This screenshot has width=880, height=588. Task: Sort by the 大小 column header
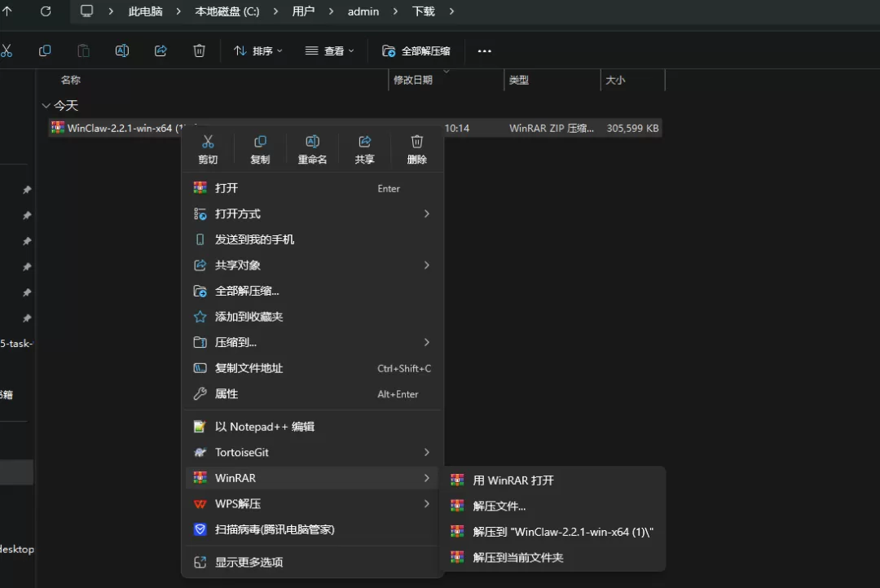point(615,80)
